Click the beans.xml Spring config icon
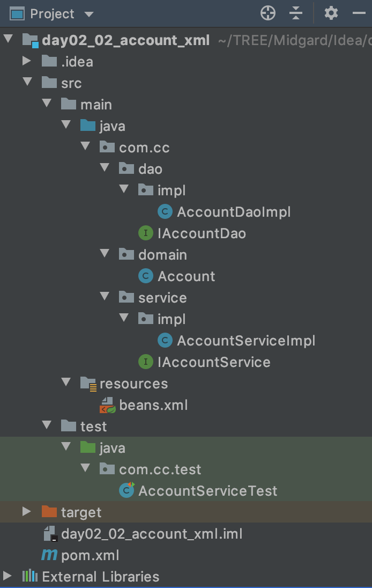372x588 pixels. pos(107,405)
